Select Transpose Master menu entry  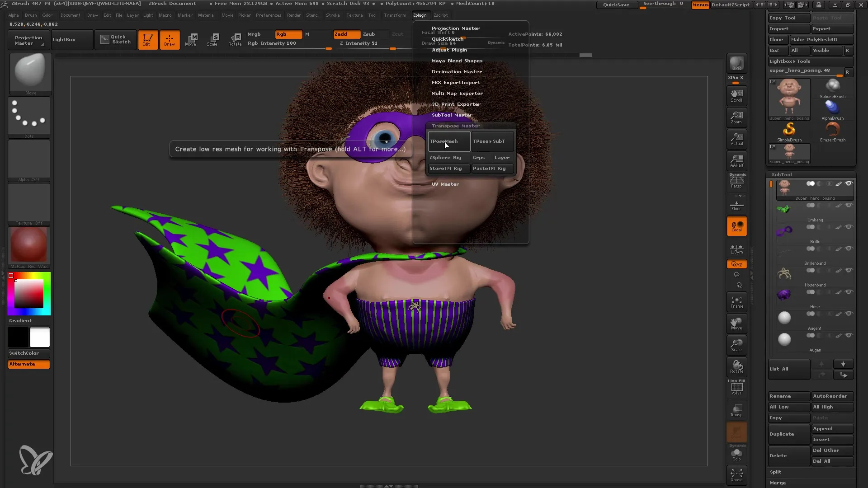[455, 126]
